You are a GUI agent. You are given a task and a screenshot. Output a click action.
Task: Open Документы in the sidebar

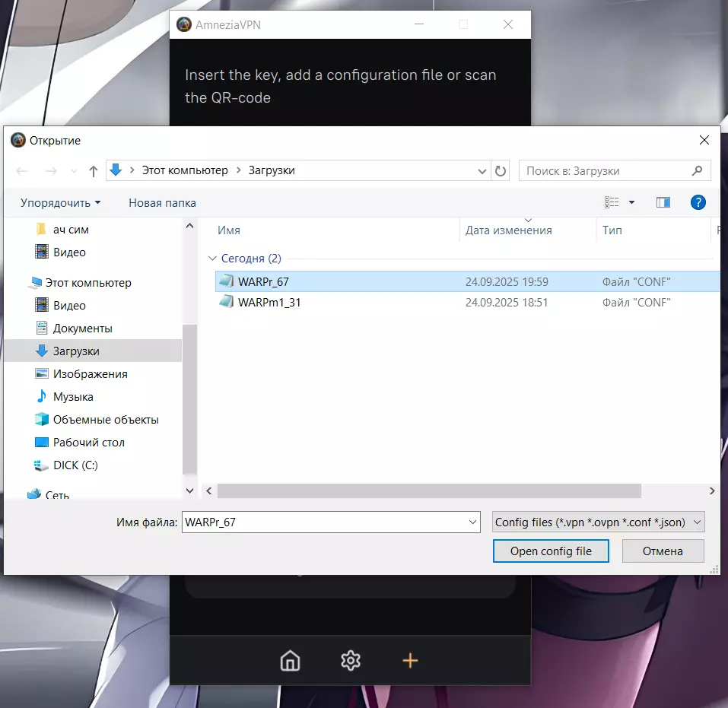pyautogui.click(x=82, y=329)
